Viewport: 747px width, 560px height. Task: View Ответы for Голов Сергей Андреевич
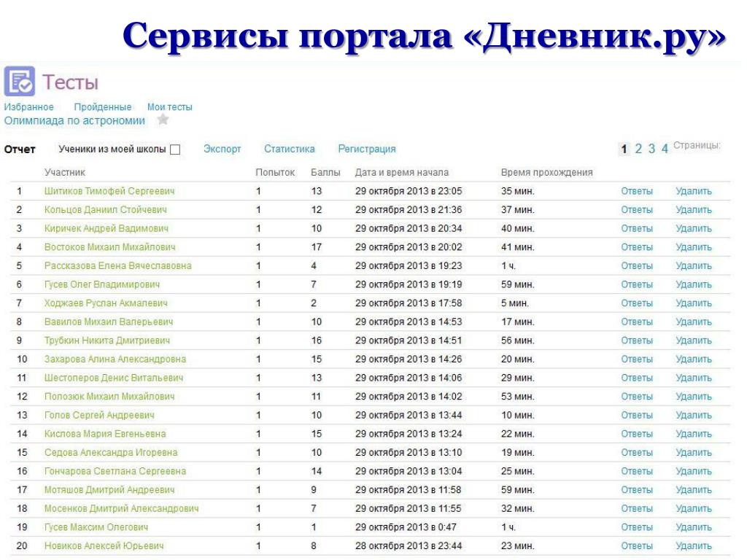[637, 415]
